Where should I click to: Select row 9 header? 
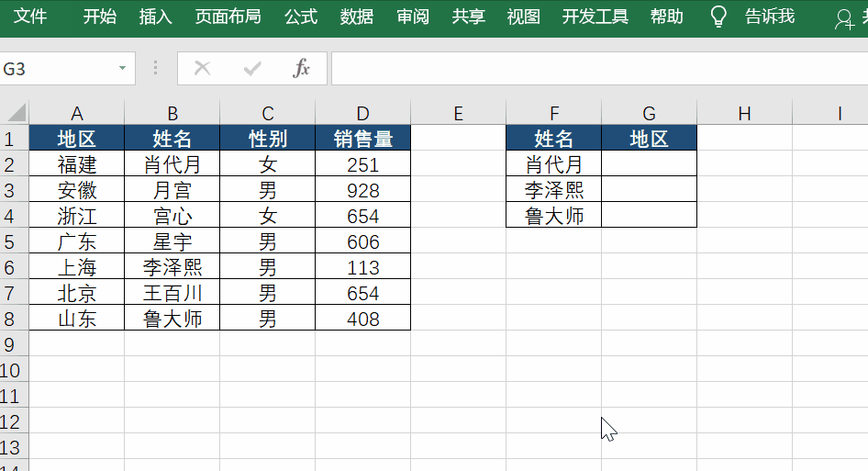tap(14, 344)
